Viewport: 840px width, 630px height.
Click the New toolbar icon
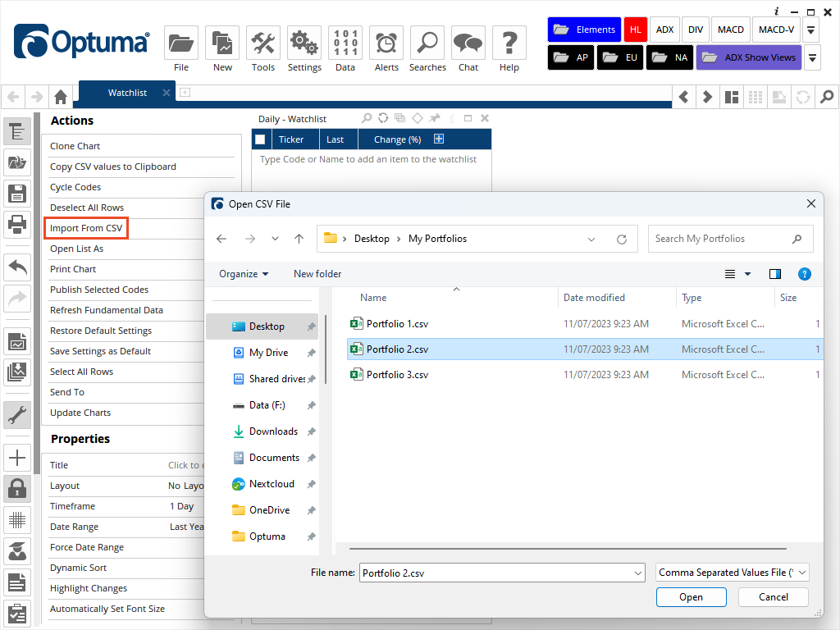coord(222,43)
